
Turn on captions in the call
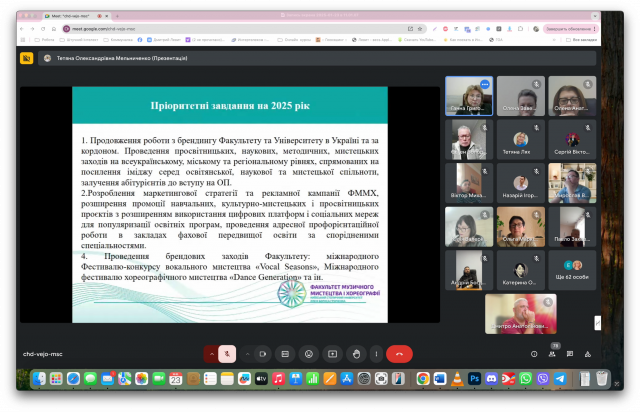285,353
